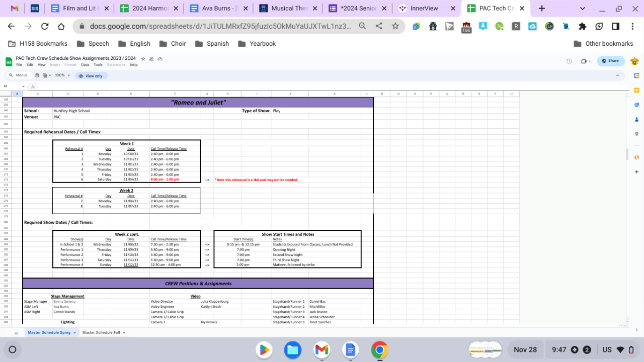Open the ChromeOS launcher button
644x362 pixels.
[13, 349]
